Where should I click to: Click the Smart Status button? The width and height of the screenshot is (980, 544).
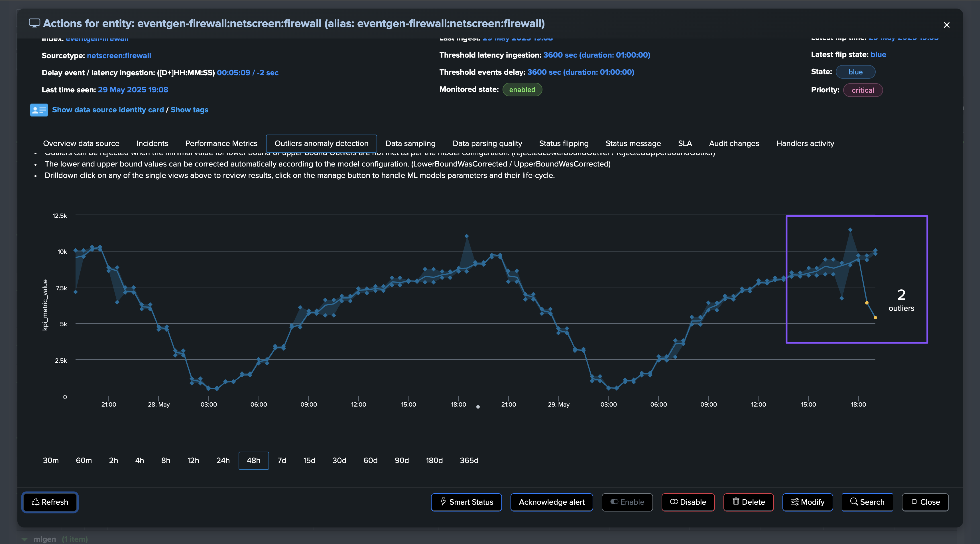(x=466, y=502)
